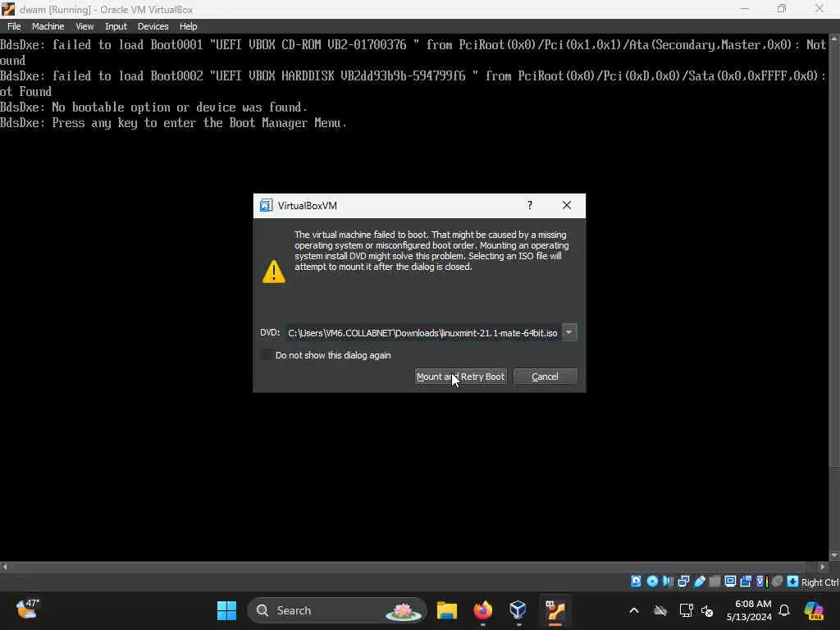This screenshot has height=630, width=840.
Task: Click the optical disk status icon
Action: pos(652,582)
